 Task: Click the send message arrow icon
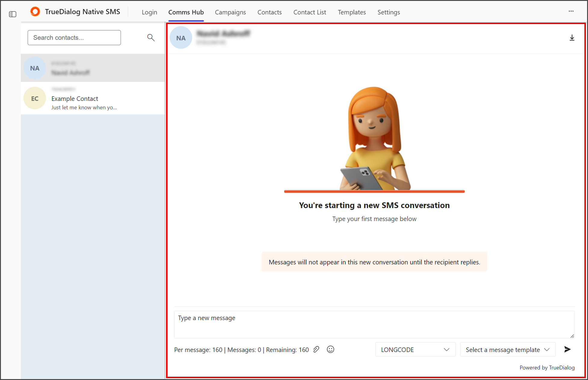click(567, 349)
